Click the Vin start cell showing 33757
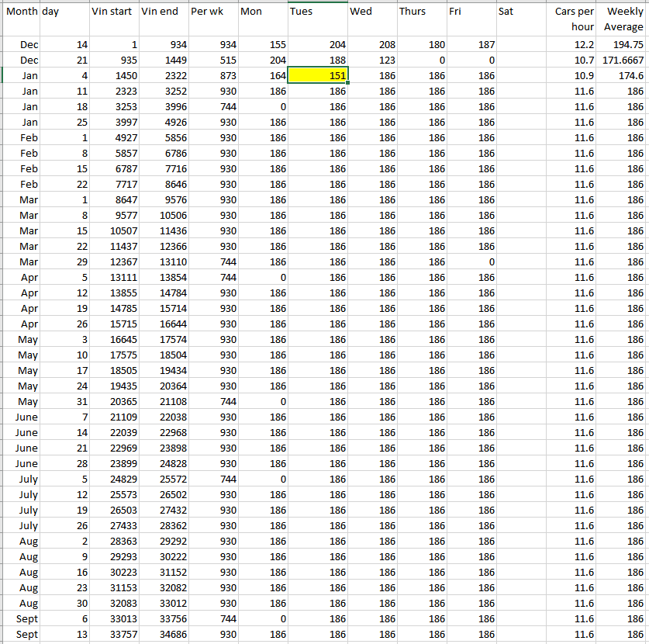 (x=114, y=635)
